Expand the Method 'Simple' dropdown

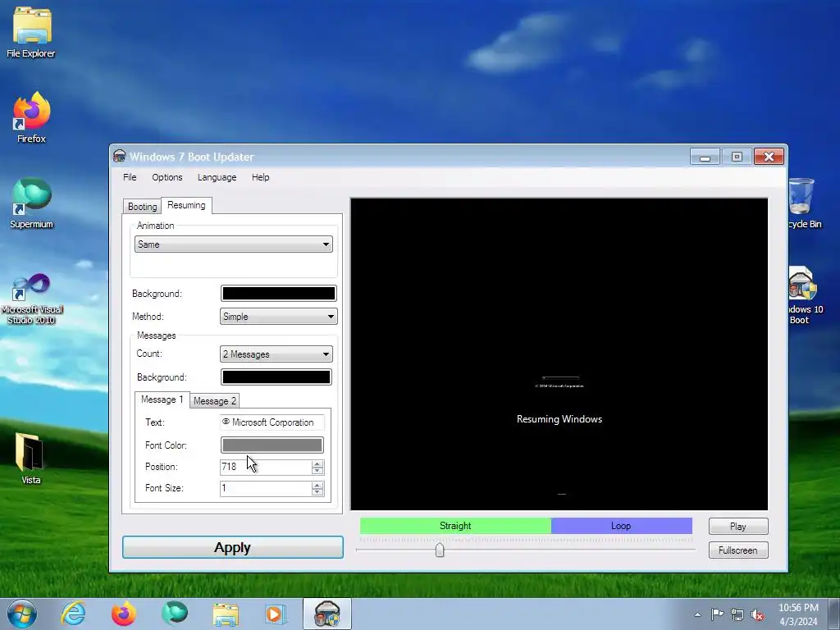279,317
